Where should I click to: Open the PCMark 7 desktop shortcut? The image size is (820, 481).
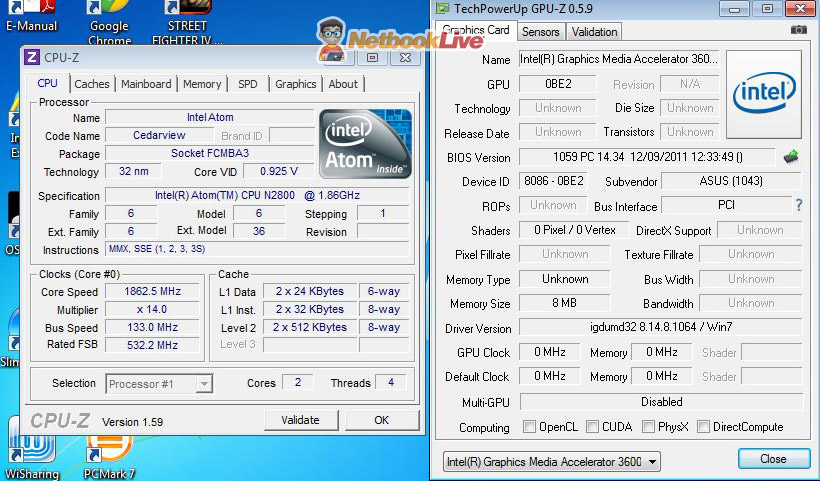(x=109, y=456)
